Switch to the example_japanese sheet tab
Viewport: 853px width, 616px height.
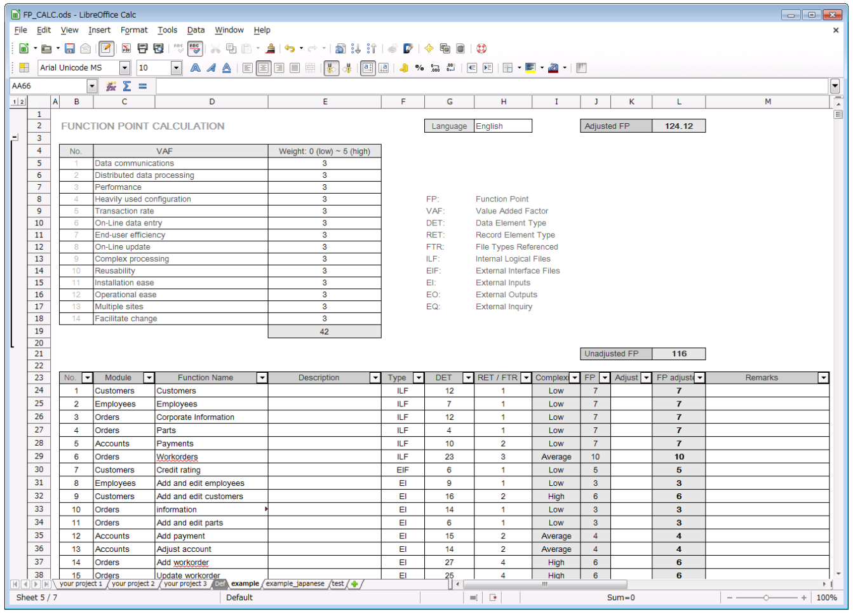296,584
